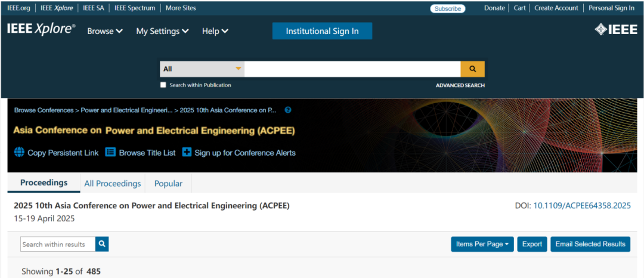
Task: Go to IEEE.org link in top bar
Action: tap(18, 8)
